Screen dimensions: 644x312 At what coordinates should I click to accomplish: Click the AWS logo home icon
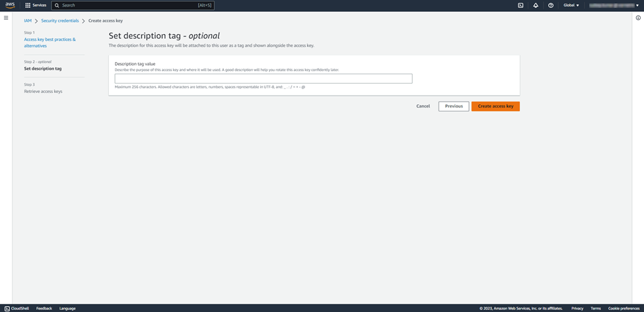(10, 5)
